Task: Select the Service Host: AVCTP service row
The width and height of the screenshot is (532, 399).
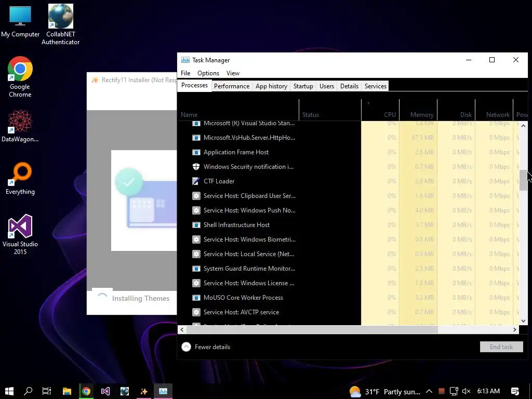Action: pyautogui.click(x=348, y=312)
